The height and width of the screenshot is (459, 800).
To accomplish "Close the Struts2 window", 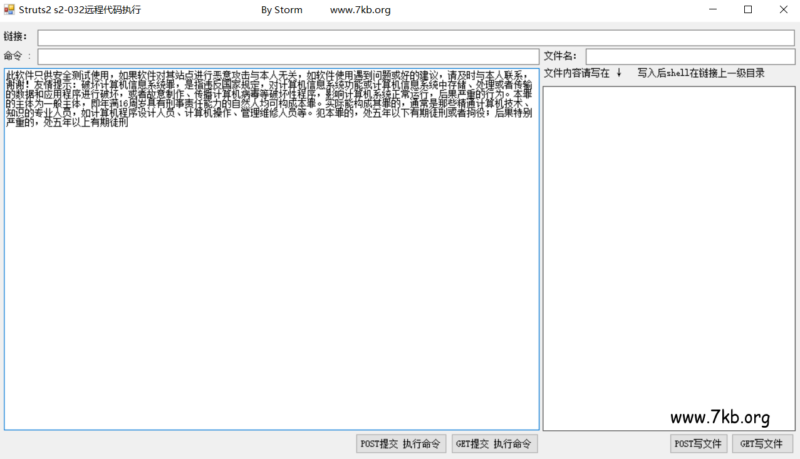I will point(783,10).
